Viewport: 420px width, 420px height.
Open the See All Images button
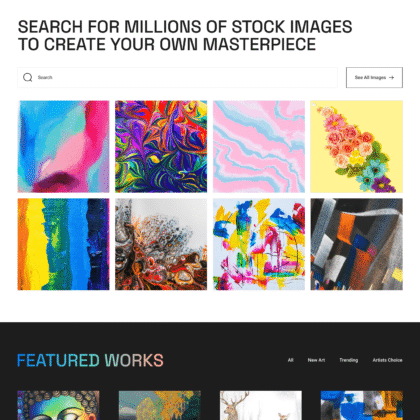(x=374, y=77)
